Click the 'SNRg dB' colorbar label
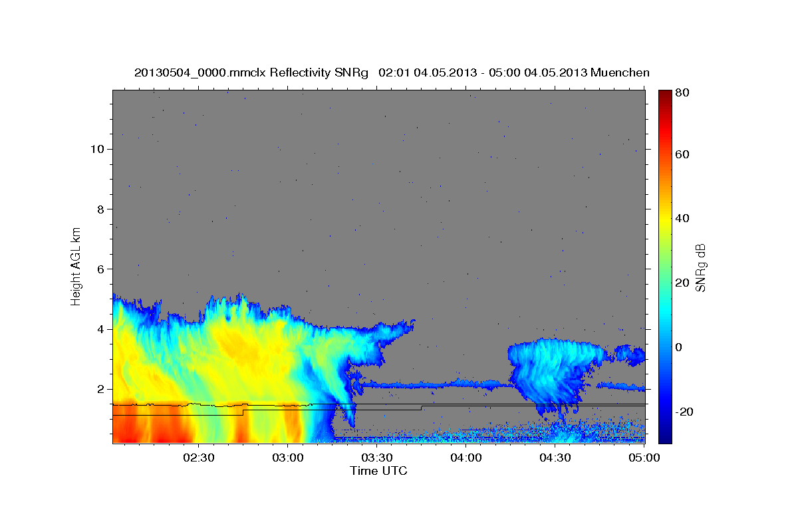This screenshot has width=798, height=532. tap(700, 267)
